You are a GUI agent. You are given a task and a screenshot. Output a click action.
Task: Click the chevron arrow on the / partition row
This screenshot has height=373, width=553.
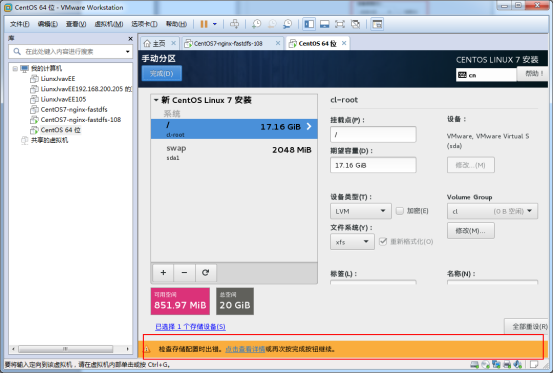pyautogui.click(x=309, y=127)
